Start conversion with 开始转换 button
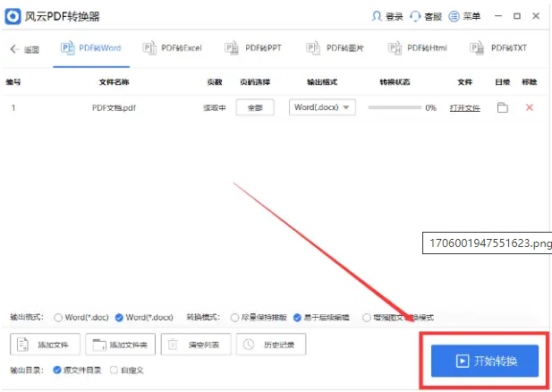The width and height of the screenshot is (552, 392). pos(485,361)
